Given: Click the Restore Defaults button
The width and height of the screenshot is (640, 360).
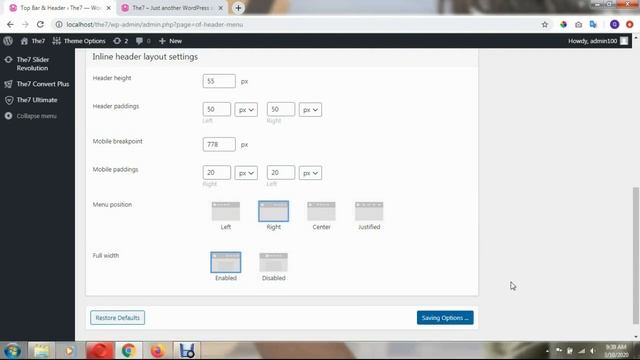Looking at the screenshot, I should coord(118,318).
